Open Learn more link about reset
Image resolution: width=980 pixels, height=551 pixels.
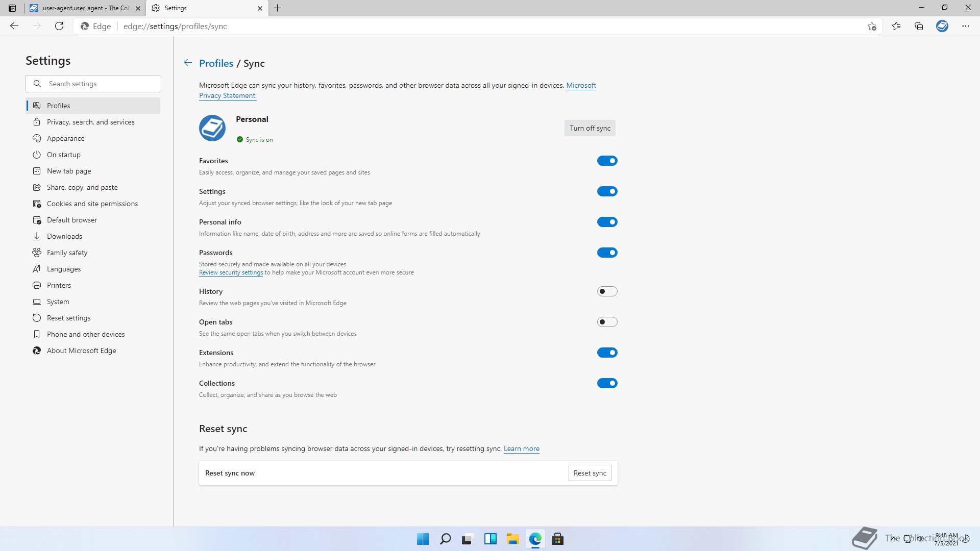pos(522,448)
